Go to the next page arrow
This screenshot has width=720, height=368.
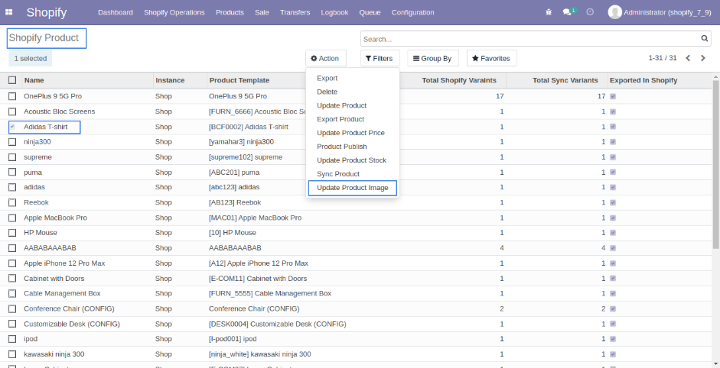click(x=703, y=58)
